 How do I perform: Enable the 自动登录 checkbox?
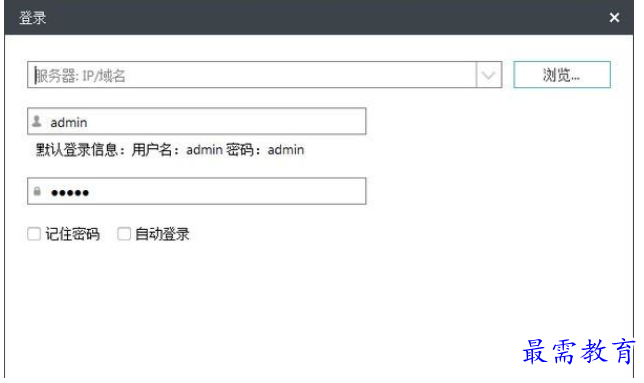(x=124, y=234)
